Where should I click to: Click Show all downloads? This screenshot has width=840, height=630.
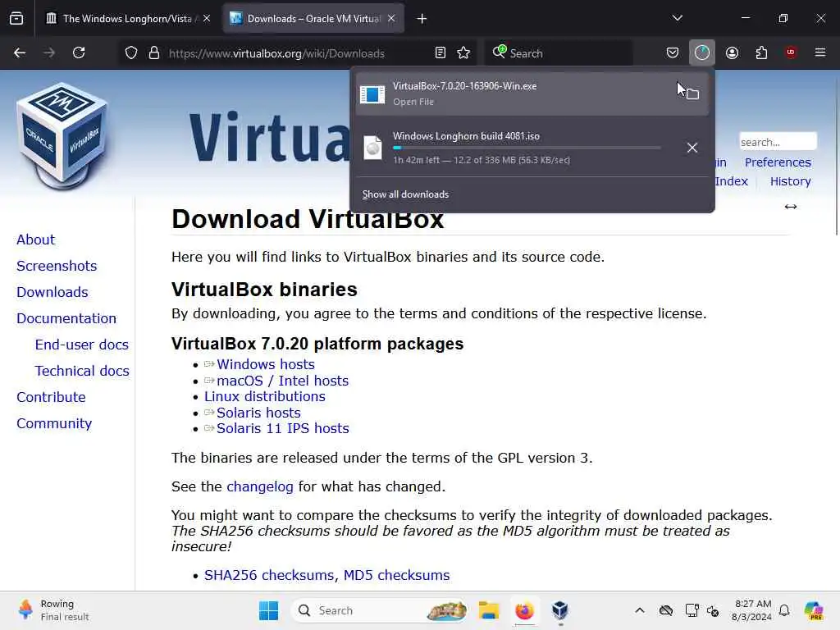[x=405, y=194]
